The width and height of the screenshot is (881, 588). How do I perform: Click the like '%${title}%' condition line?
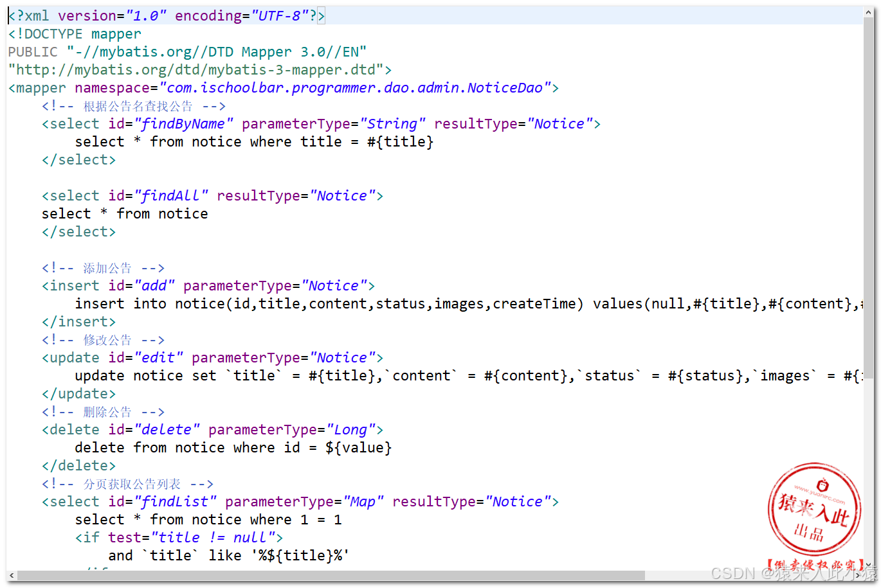coord(230,555)
